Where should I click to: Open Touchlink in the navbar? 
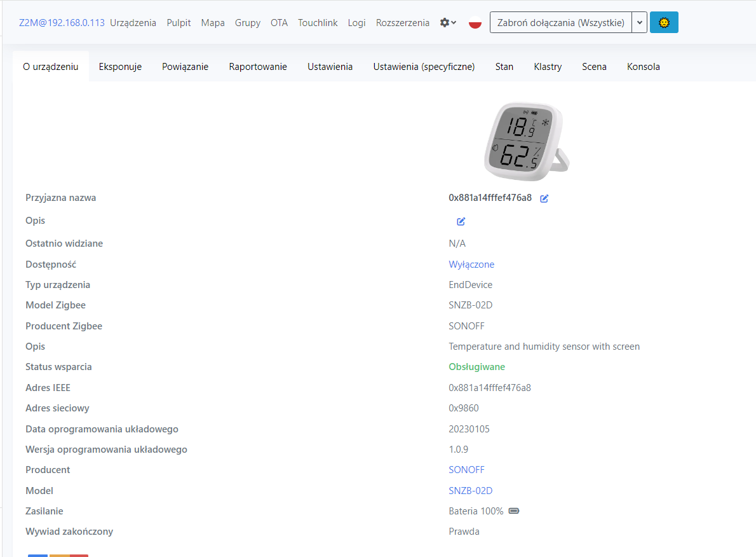tap(318, 23)
